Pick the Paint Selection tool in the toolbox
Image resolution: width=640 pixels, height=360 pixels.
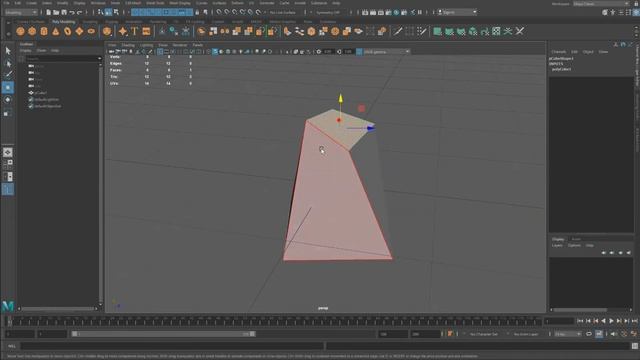pyautogui.click(x=8, y=75)
